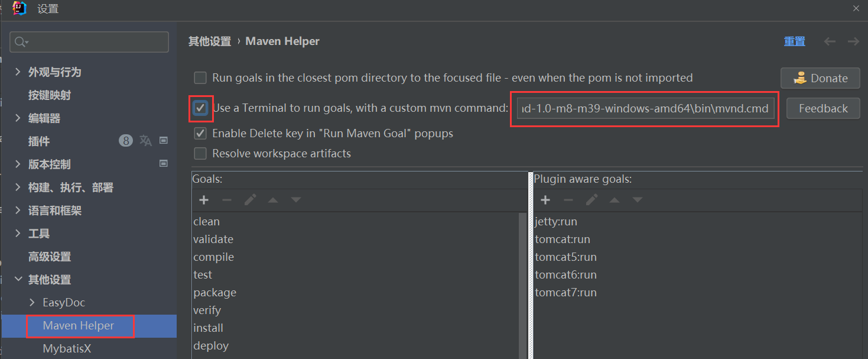Click the Goals list scrollbar
Screen dimensions: 868x359
coord(522,286)
